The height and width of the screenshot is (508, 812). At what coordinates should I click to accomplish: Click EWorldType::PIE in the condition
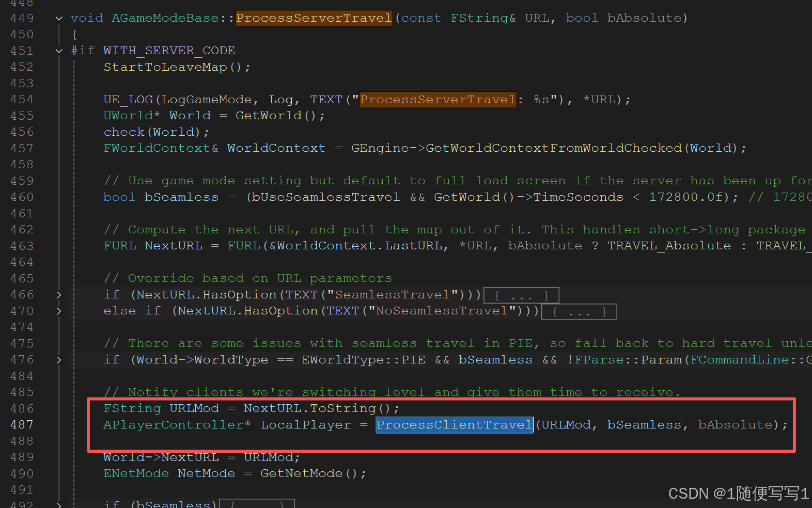pos(363,360)
